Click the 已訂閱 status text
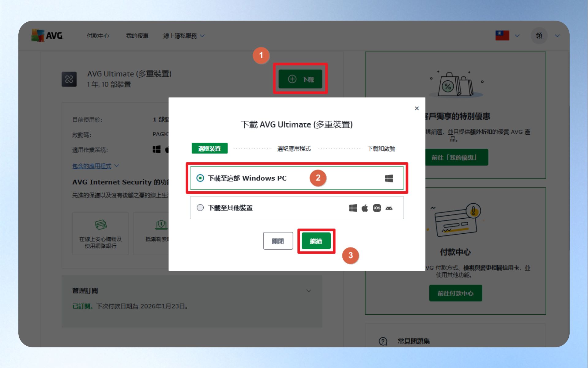588x368 pixels. tap(83, 306)
